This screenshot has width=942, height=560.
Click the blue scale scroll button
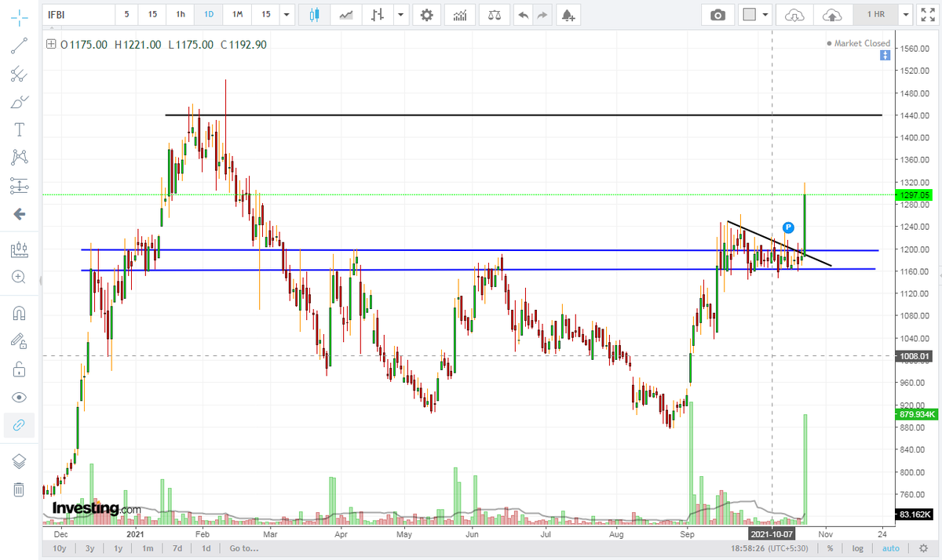pos(885,55)
